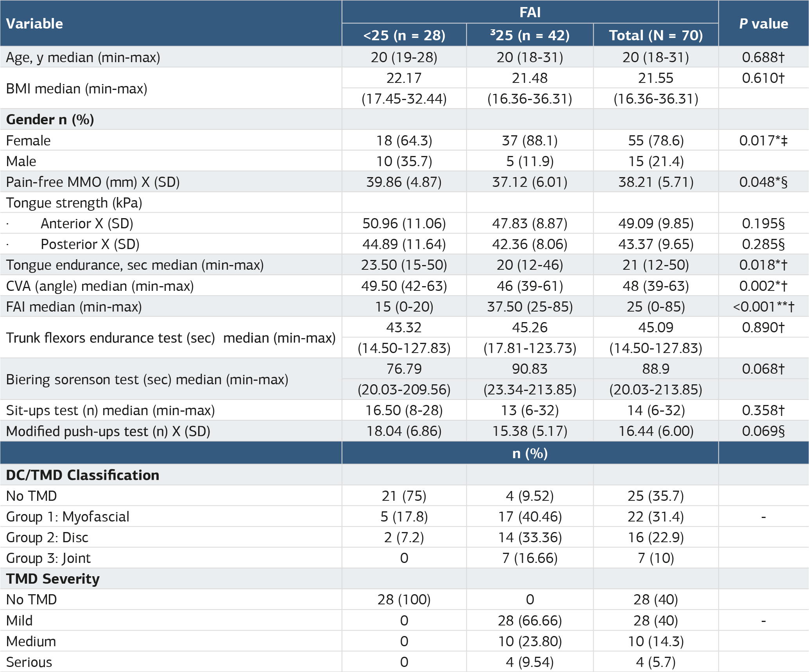This screenshot has height=672, width=809.
Task: Click the '22.17' BMI value
Action: coord(404,78)
